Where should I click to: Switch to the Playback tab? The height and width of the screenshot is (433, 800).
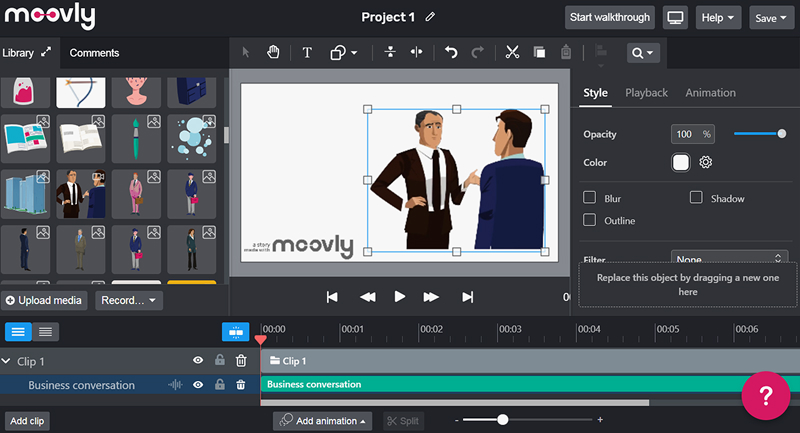646,93
